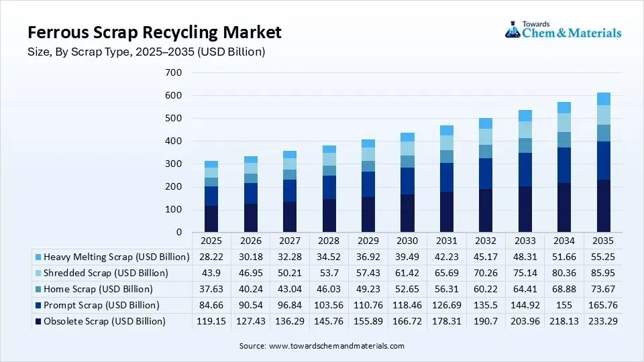Click Obsolete Scrap value 233.29

(x=603, y=321)
